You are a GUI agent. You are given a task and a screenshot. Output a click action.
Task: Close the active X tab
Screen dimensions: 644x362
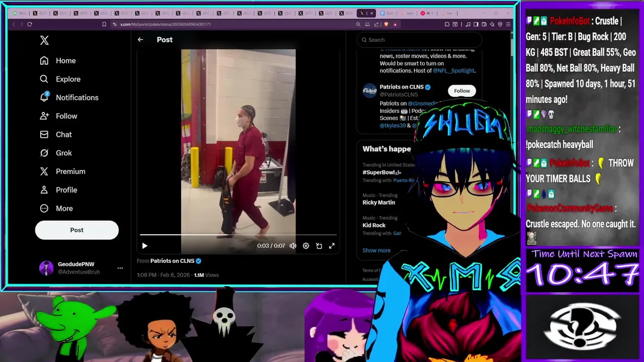(x=372, y=13)
